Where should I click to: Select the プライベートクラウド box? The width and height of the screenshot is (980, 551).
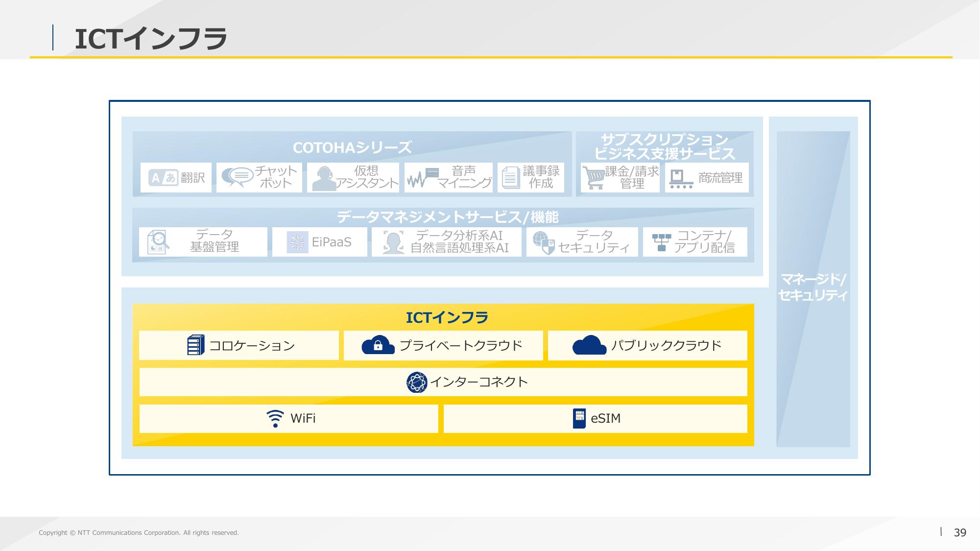[443, 345]
